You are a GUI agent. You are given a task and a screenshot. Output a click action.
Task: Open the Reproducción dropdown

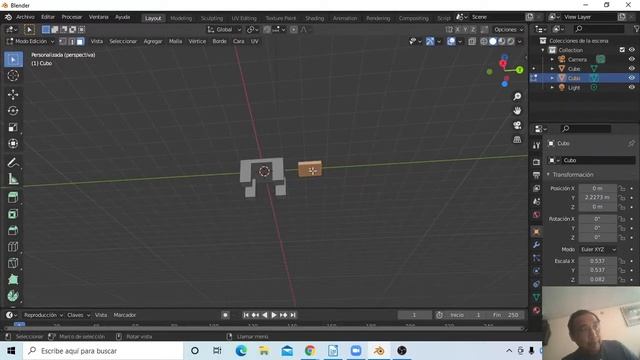[x=43, y=315]
